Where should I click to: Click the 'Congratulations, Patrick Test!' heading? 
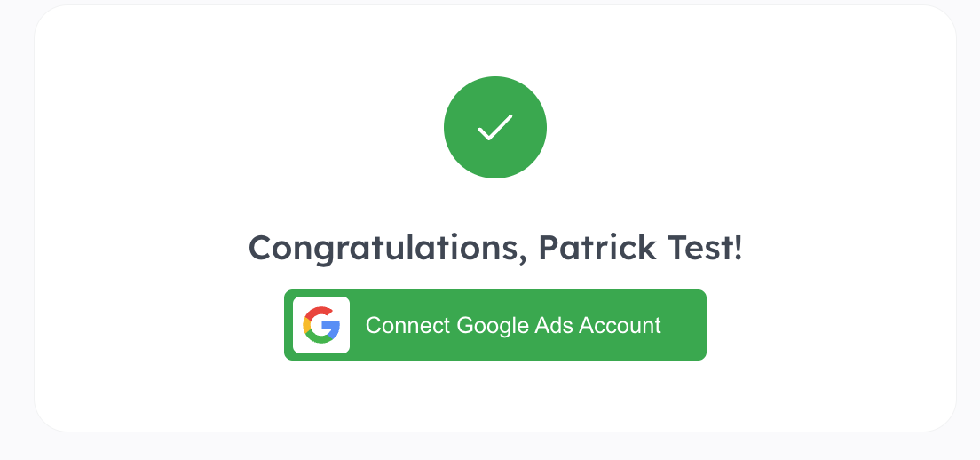(x=494, y=248)
